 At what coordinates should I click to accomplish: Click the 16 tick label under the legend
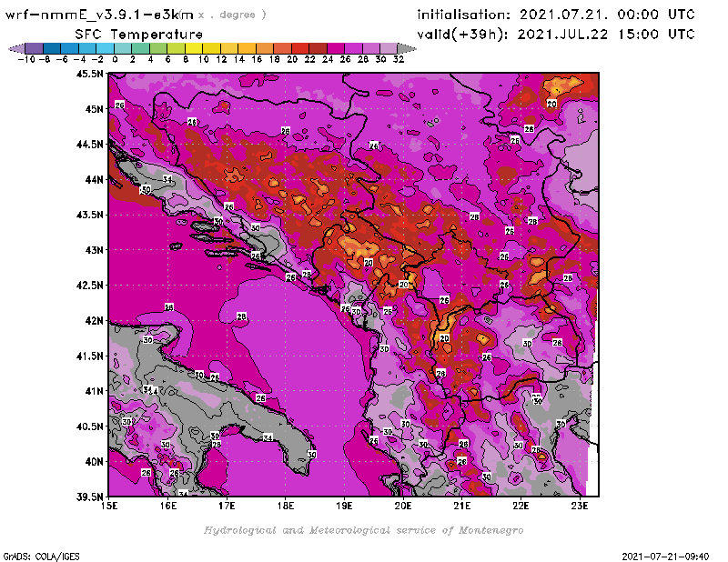coord(257,59)
